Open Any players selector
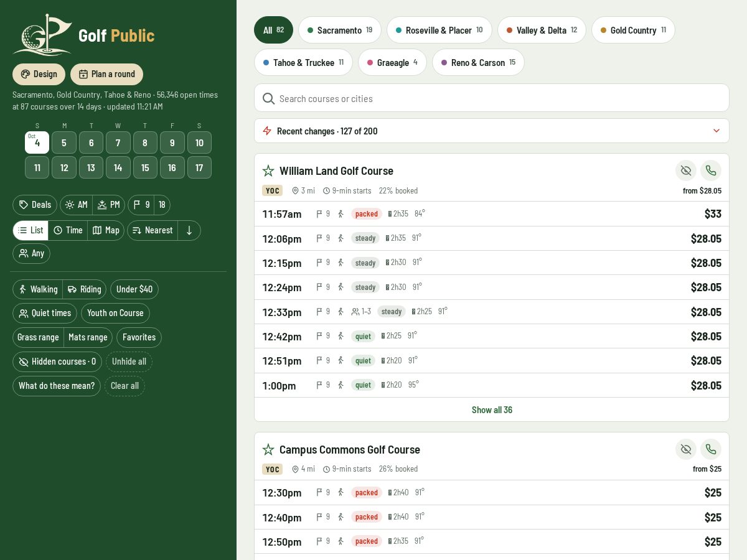The height and width of the screenshot is (560, 747). (31, 253)
